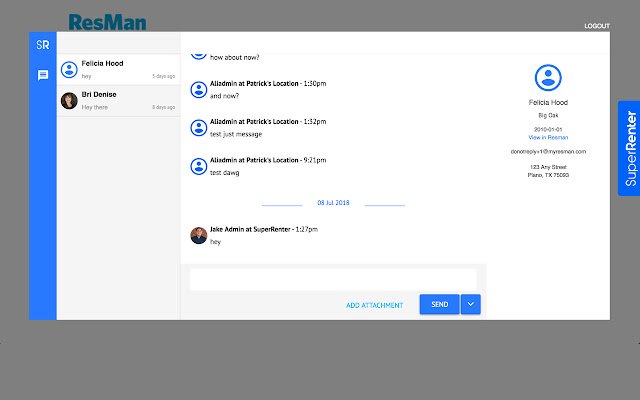
Task: Click the "test just message" text
Action: tap(236, 134)
